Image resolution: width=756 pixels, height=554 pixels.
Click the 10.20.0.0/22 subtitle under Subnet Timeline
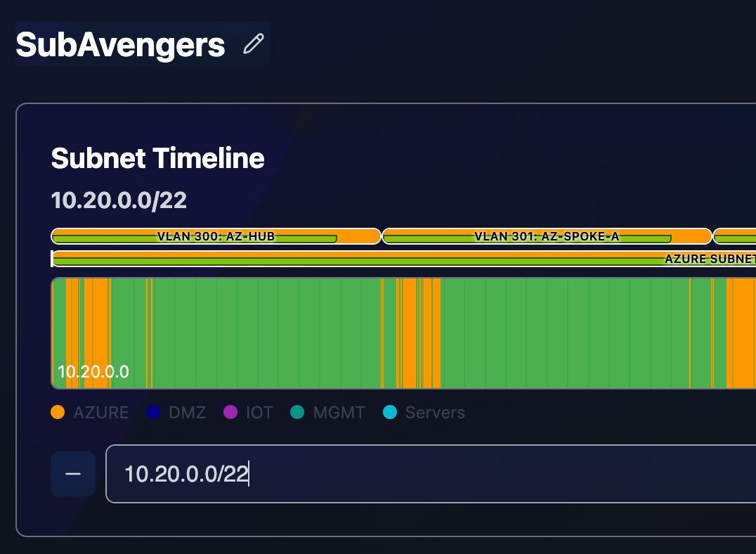click(119, 200)
